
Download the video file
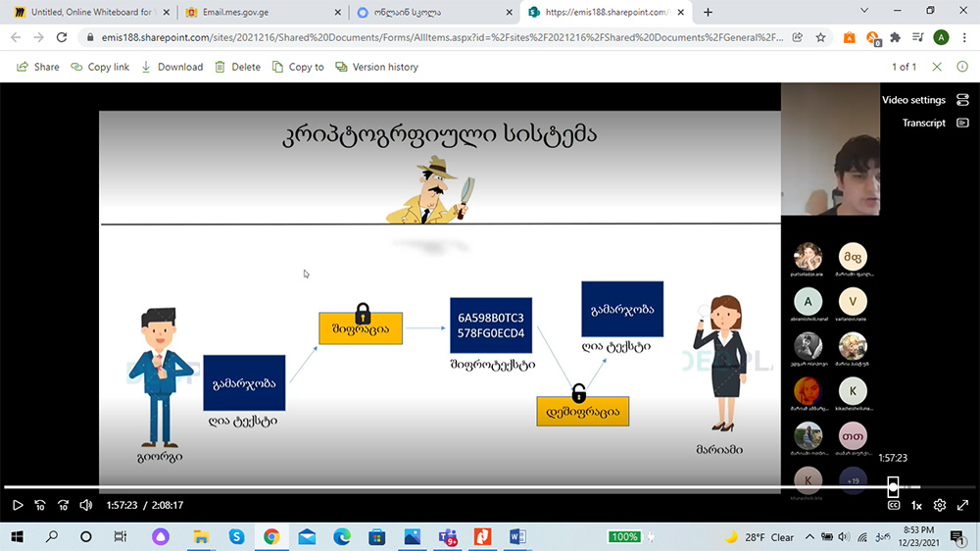pyautogui.click(x=171, y=67)
